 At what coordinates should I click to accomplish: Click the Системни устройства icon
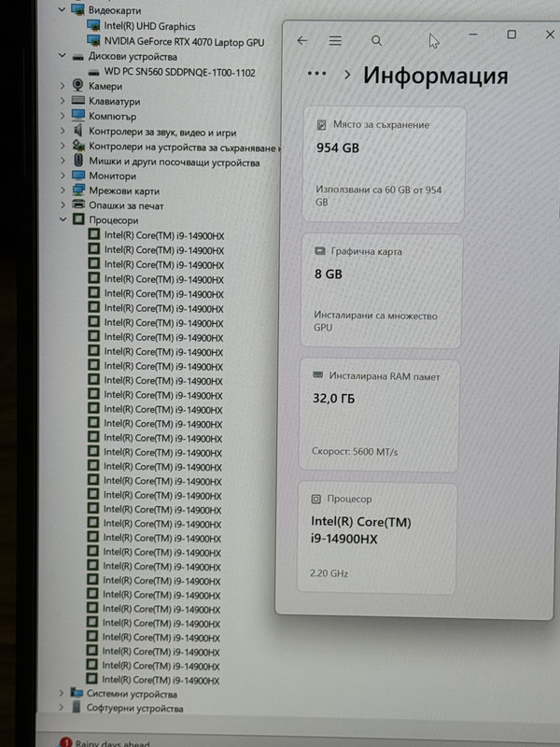77,693
